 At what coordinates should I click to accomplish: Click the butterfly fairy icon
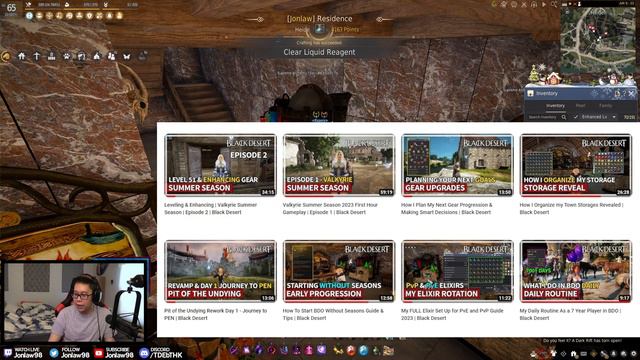[127, 56]
